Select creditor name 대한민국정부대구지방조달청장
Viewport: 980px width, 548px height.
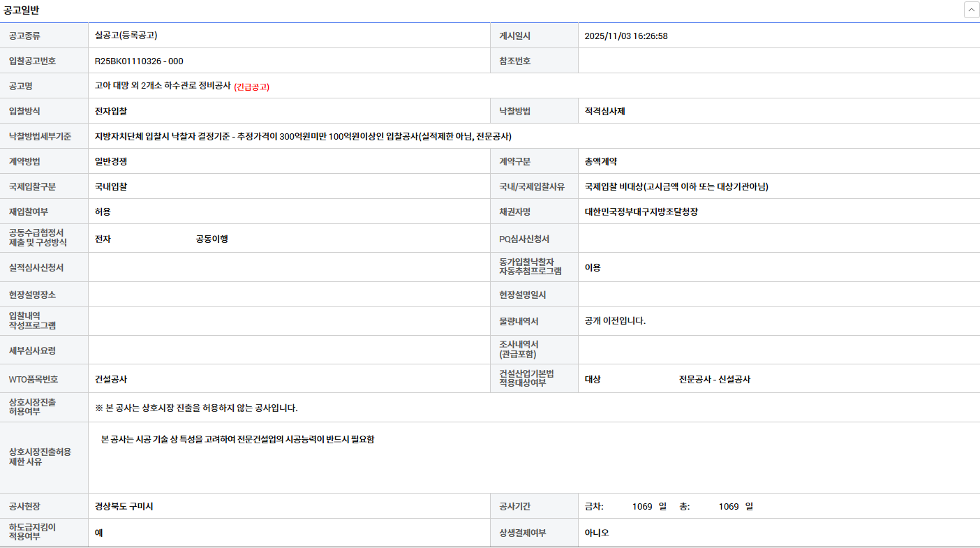641,212
